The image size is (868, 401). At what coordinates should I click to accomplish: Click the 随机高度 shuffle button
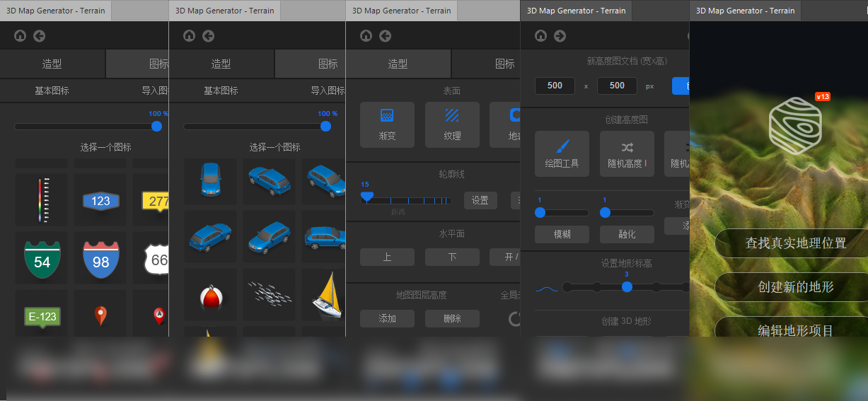click(x=627, y=153)
